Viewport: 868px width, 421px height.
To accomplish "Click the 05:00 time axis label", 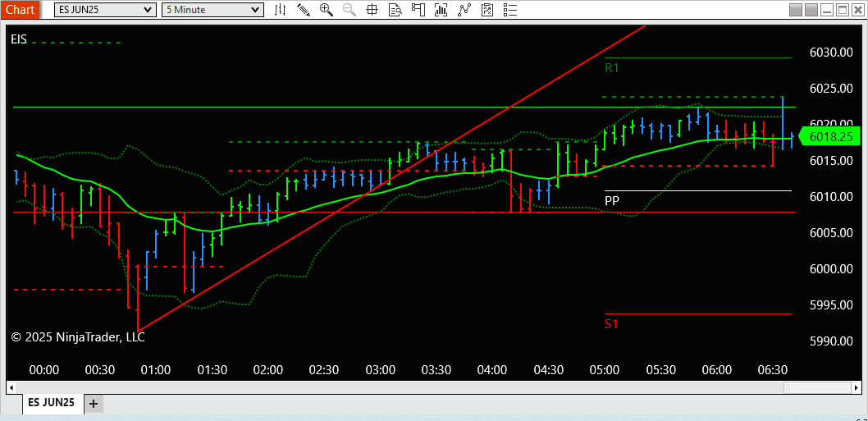I will (x=604, y=369).
